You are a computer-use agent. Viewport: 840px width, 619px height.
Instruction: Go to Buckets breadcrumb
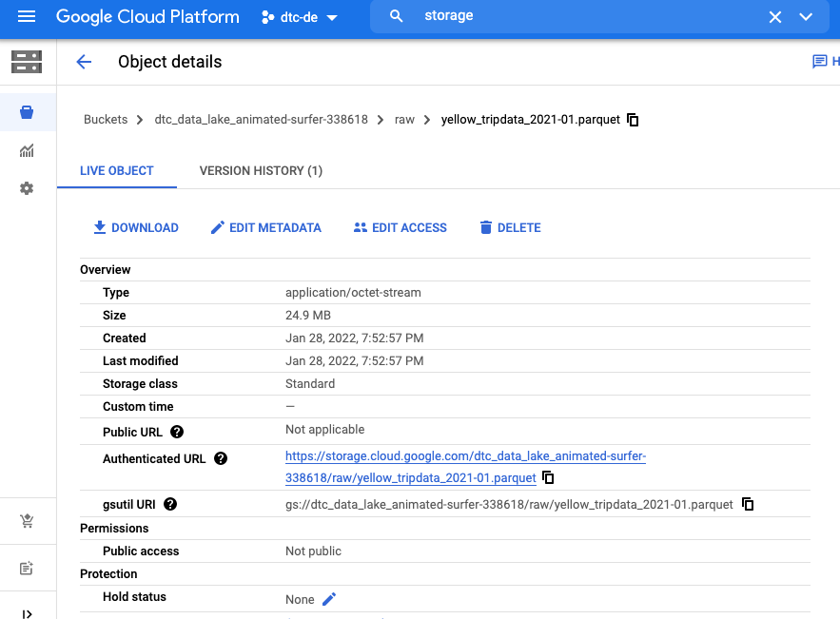[106, 120]
